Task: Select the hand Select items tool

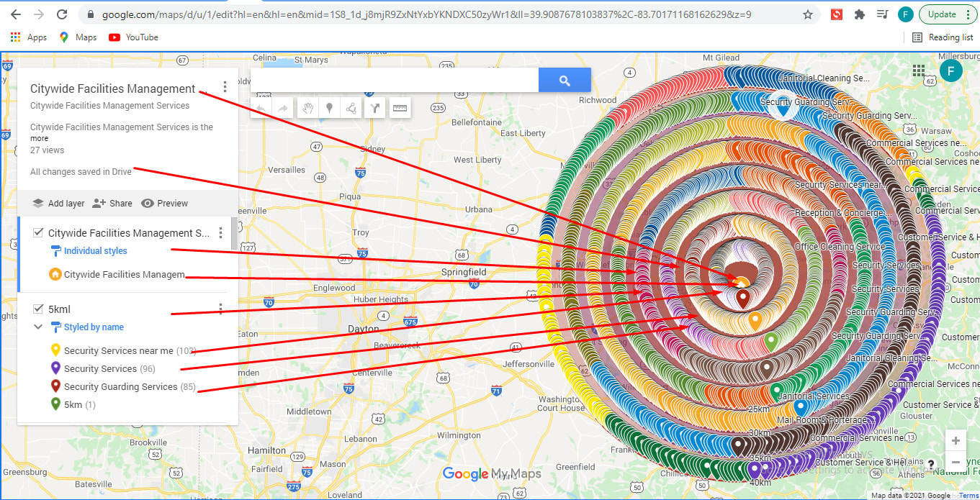Action: tap(308, 108)
